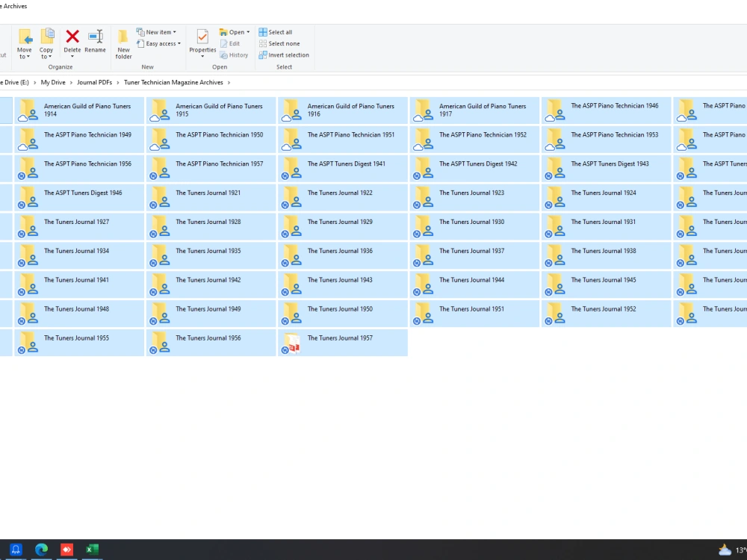The height and width of the screenshot is (560, 747).
Task: Click Invert selection in the ribbon
Action: click(x=284, y=55)
